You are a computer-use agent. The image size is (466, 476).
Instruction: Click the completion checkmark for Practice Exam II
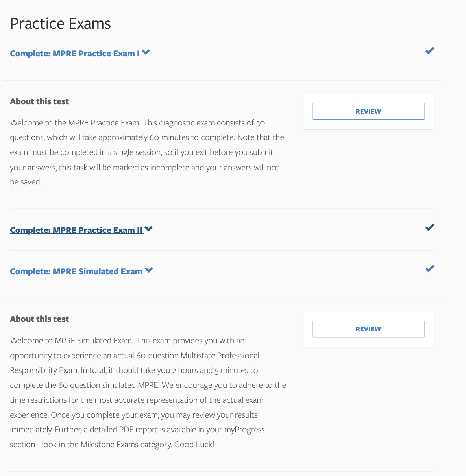tap(430, 227)
